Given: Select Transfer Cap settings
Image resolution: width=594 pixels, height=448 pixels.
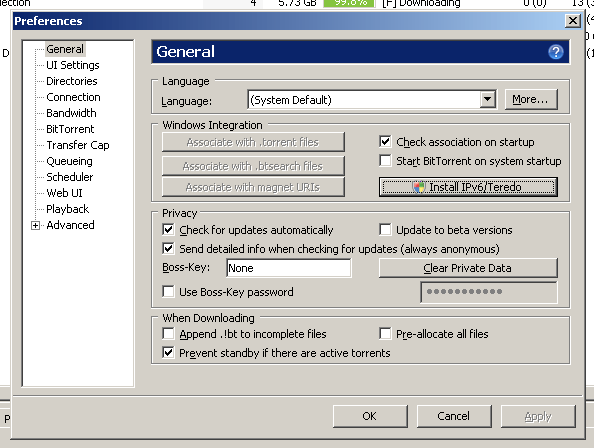Looking at the screenshot, I should pyautogui.click(x=78, y=145).
